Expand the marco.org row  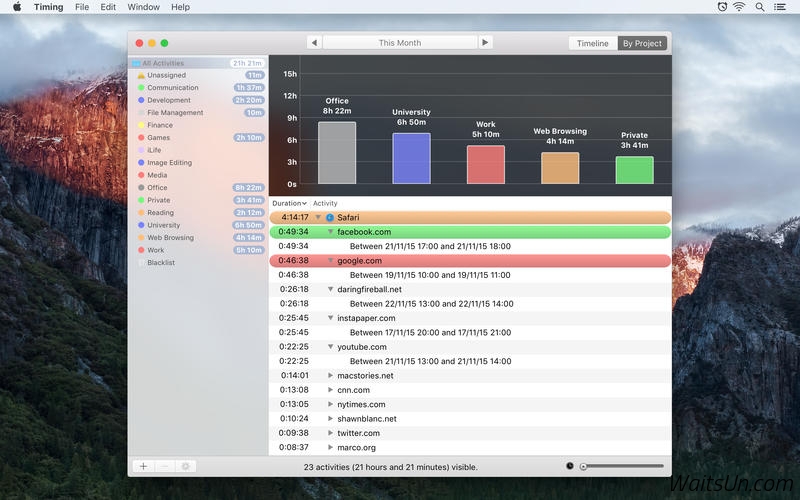(x=330, y=447)
